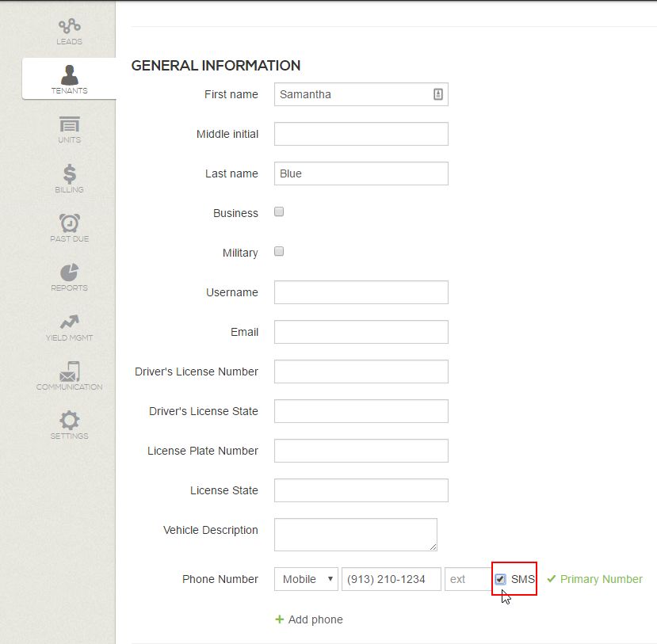Select the Tenants sidebar icon
Image resolution: width=657 pixels, height=644 pixels.
(x=69, y=76)
